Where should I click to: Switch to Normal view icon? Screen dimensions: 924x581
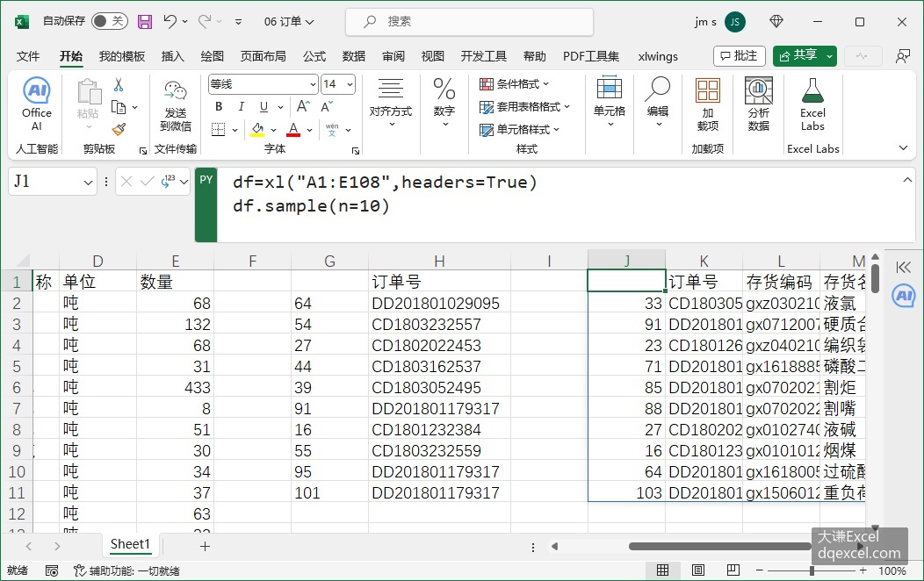(x=662, y=570)
